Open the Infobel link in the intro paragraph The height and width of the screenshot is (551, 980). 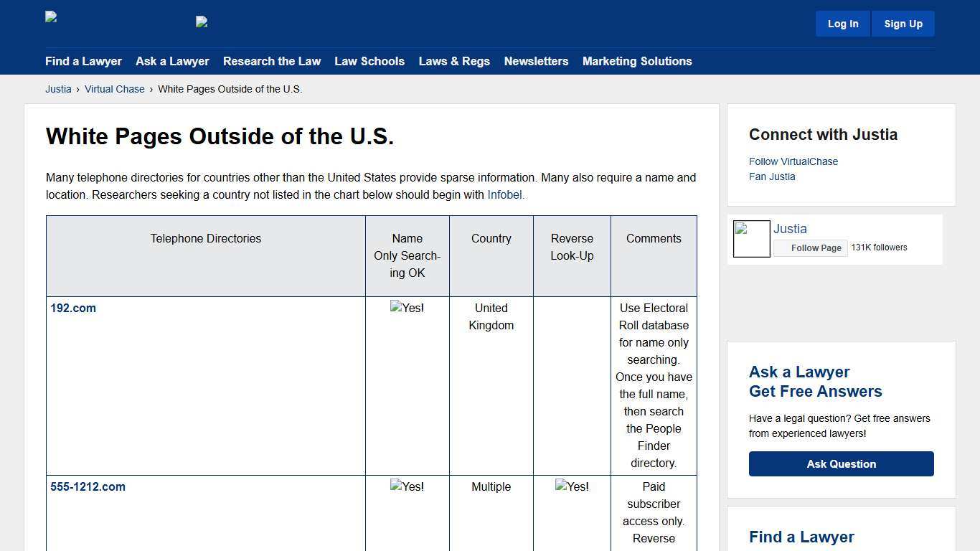[x=505, y=194]
